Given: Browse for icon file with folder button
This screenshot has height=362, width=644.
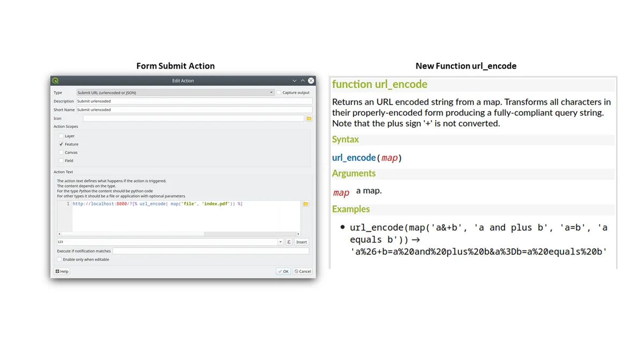Looking at the screenshot, I should (x=309, y=119).
